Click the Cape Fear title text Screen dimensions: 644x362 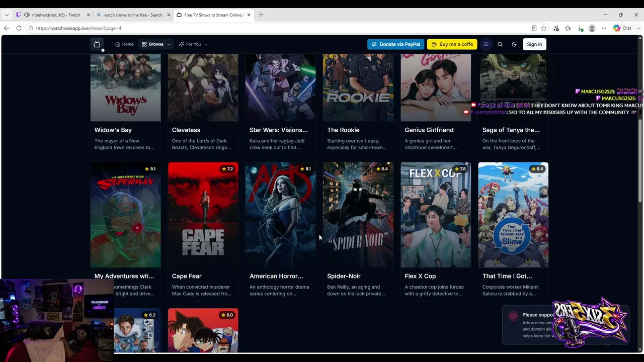click(187, 276)
